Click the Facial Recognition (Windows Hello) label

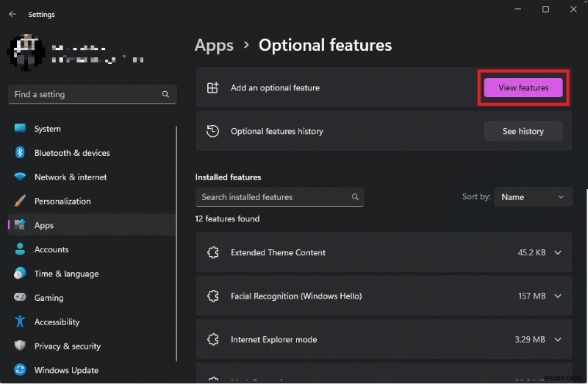296,296
